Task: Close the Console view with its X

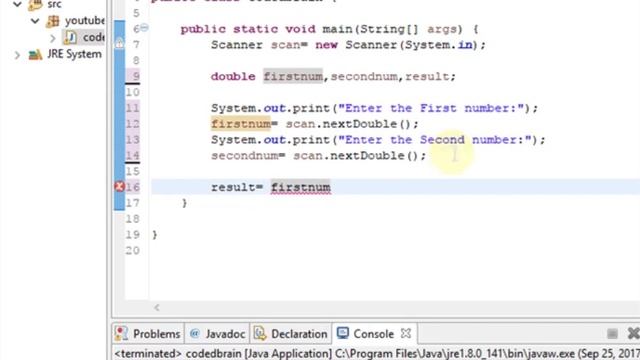Action: 406,333
